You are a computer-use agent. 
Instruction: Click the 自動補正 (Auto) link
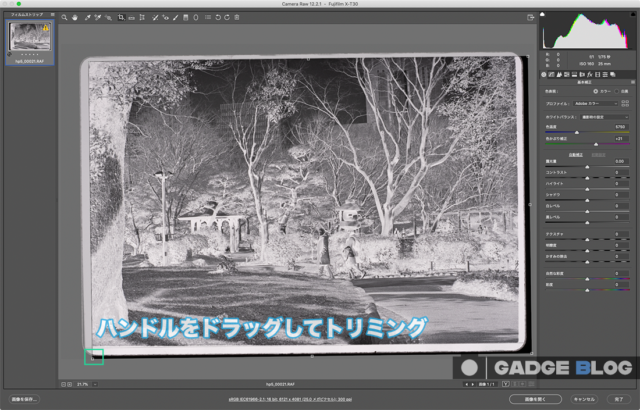coord(576,155)
